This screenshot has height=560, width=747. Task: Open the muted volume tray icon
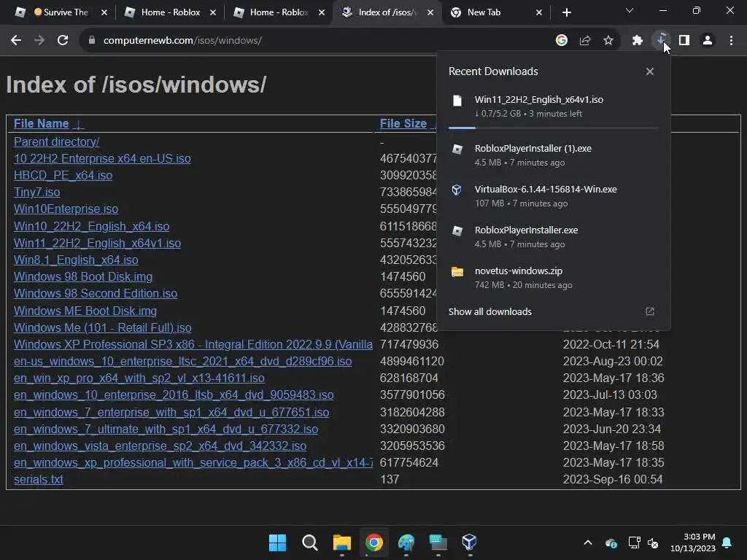tap(653, 542)
